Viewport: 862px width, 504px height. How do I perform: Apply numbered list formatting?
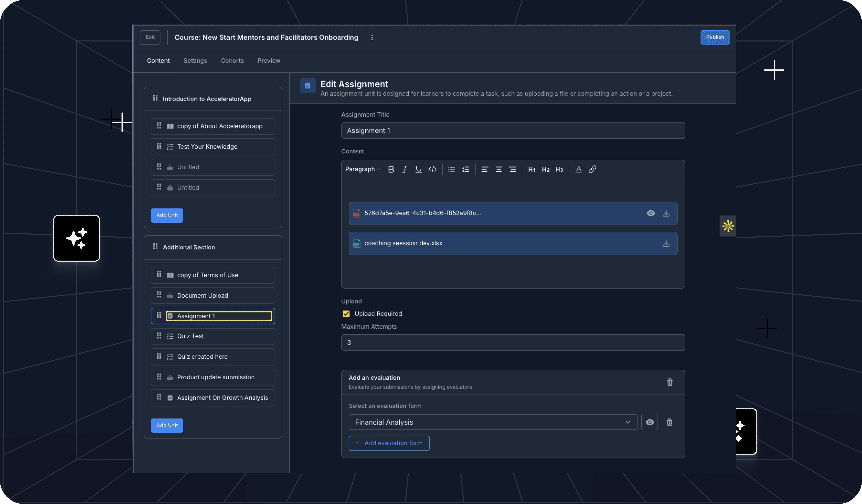tap(466, 169)
